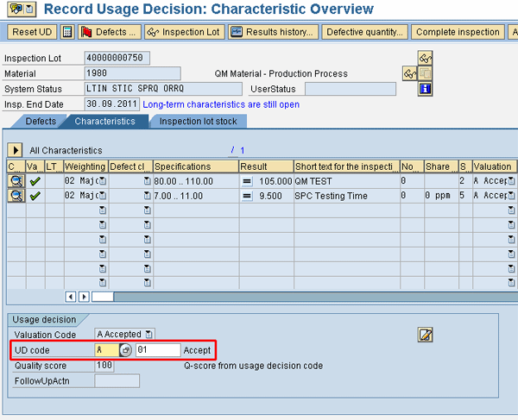Image resolution: width=518 pixels, height=420 pixels.
Task: Click the title bar services icon
Action: pos(22,9)
